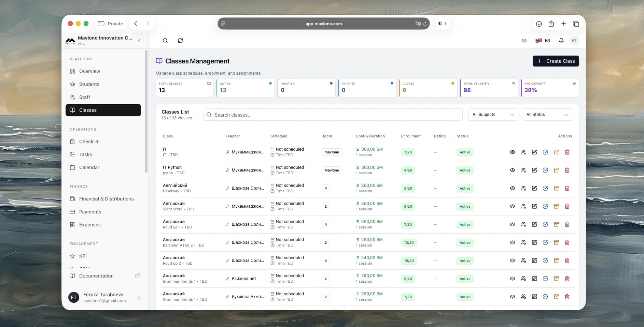The image size is (644, 327).
Task: Click Safari's share icon
Action: click(x=551, y=24)
